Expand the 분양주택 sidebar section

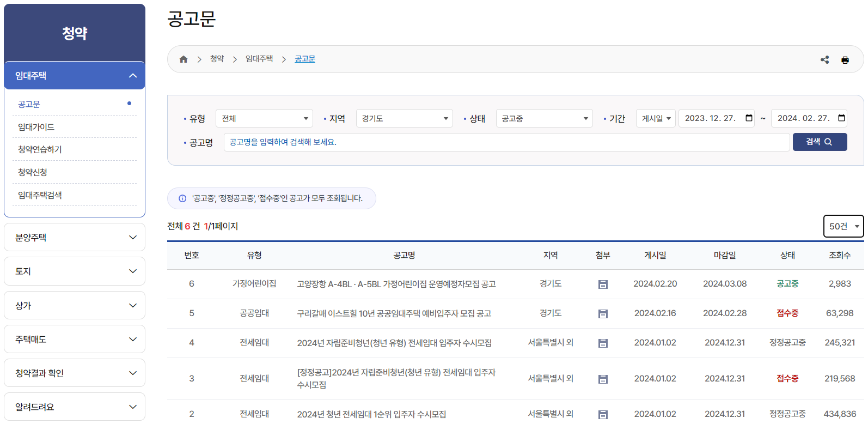[x=75, y=237]
